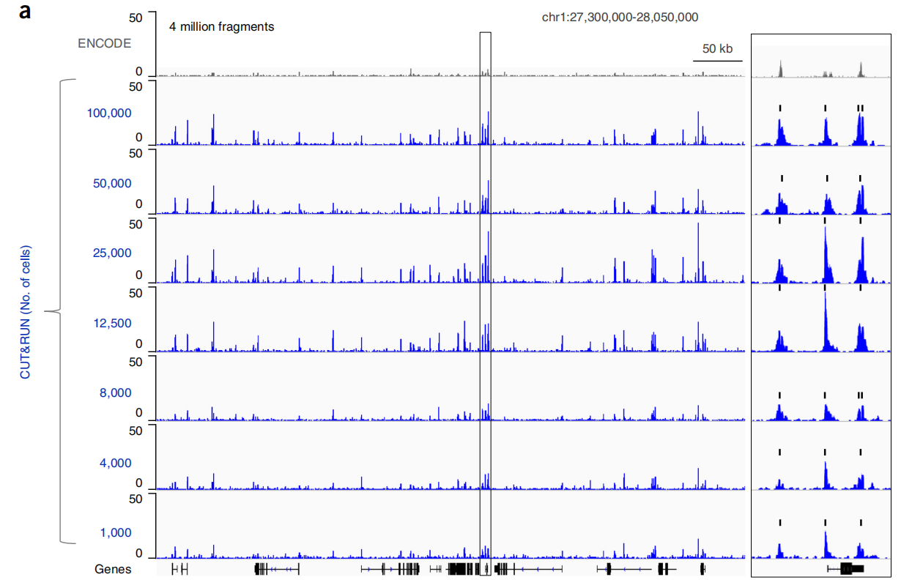Screen dimensions: 923x588
Task: Click the 8,000 cells track label
Action: 116,392
